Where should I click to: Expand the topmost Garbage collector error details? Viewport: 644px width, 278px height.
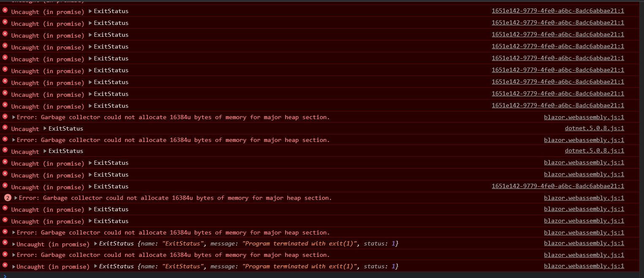[13, 117]
